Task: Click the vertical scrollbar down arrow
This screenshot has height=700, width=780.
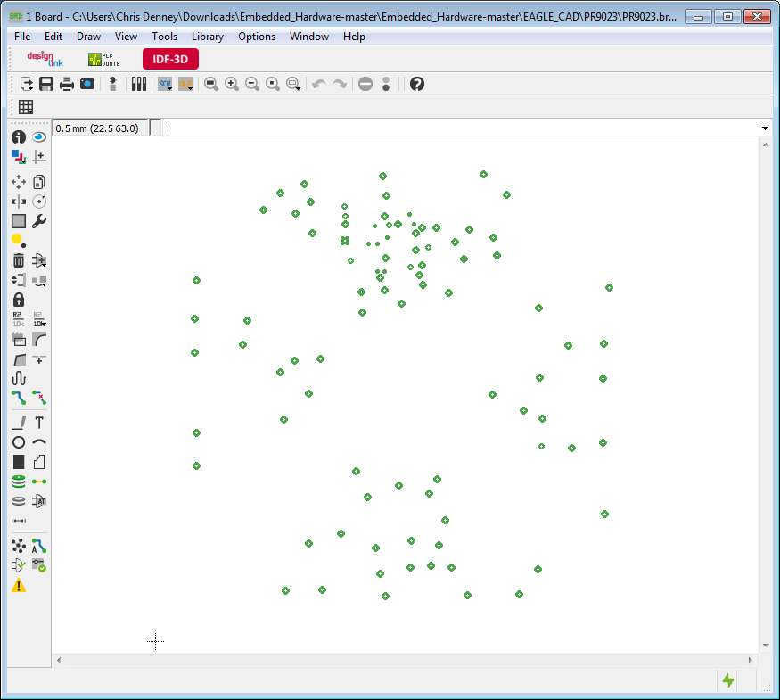Action: tap(766, 646)
